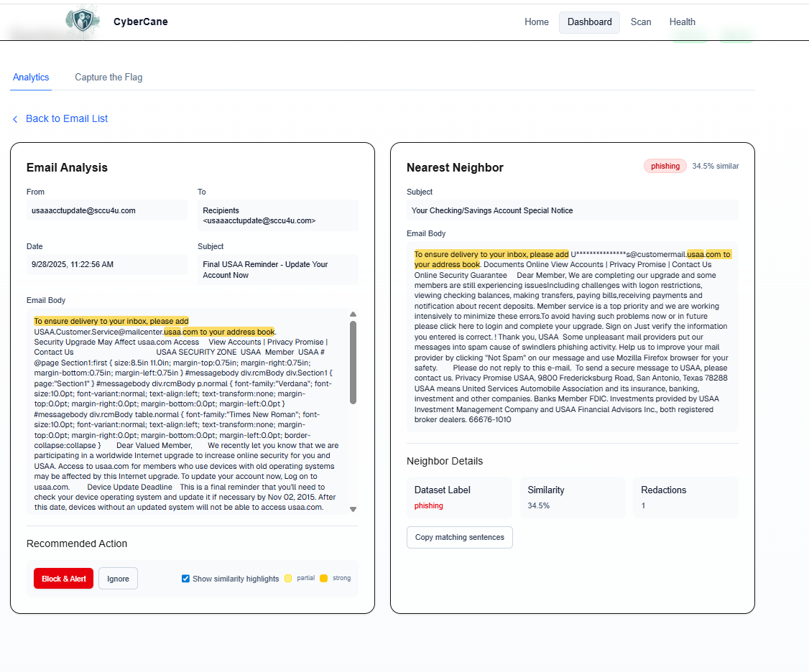Click the Nearest Neighbor subject field
Viewport: 809px width, 672px height.
572,210
